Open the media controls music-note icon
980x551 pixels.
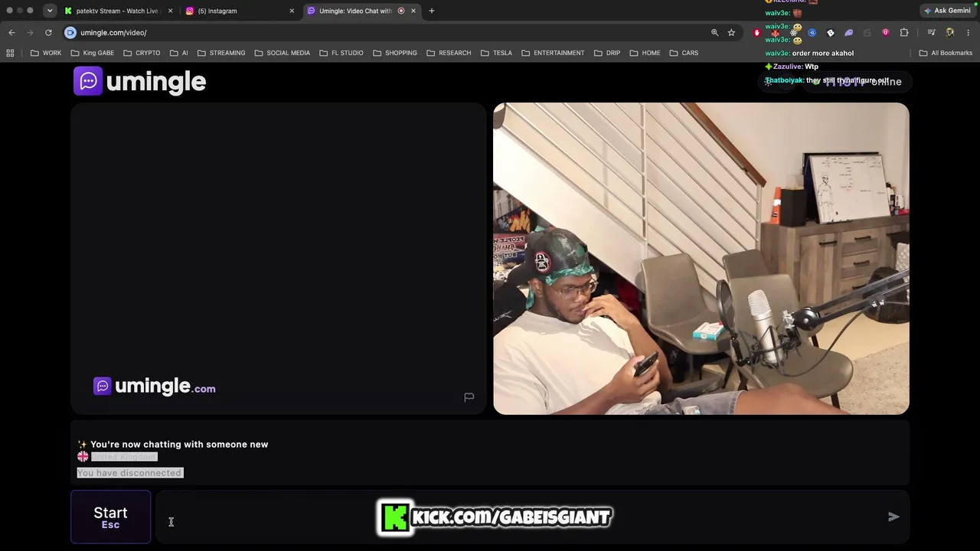931,32
